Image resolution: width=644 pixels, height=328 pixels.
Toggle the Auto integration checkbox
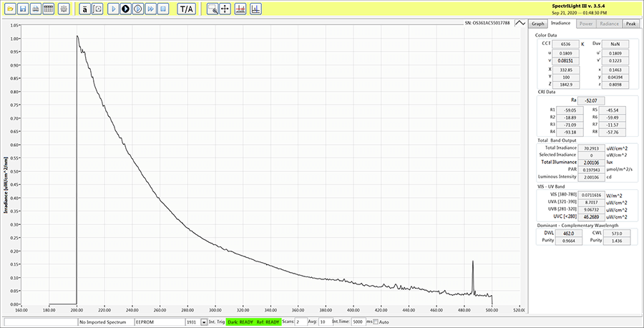375,322
